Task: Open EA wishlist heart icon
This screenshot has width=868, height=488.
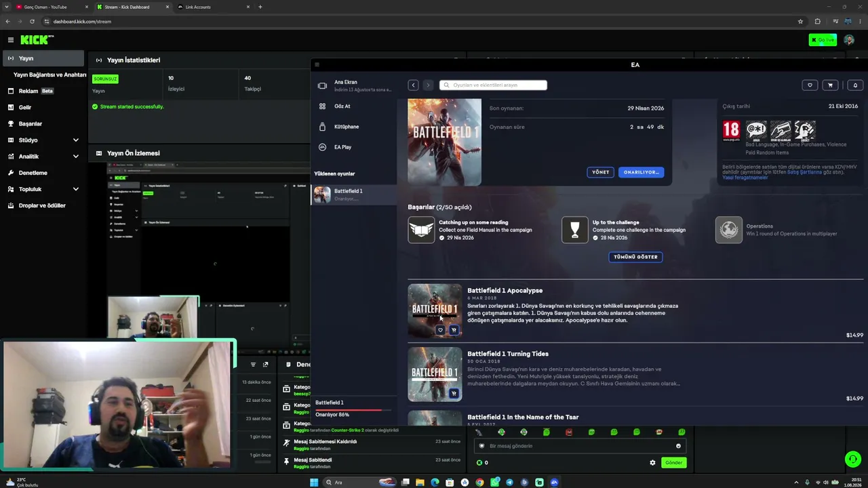Action: [x=810, y=85]
